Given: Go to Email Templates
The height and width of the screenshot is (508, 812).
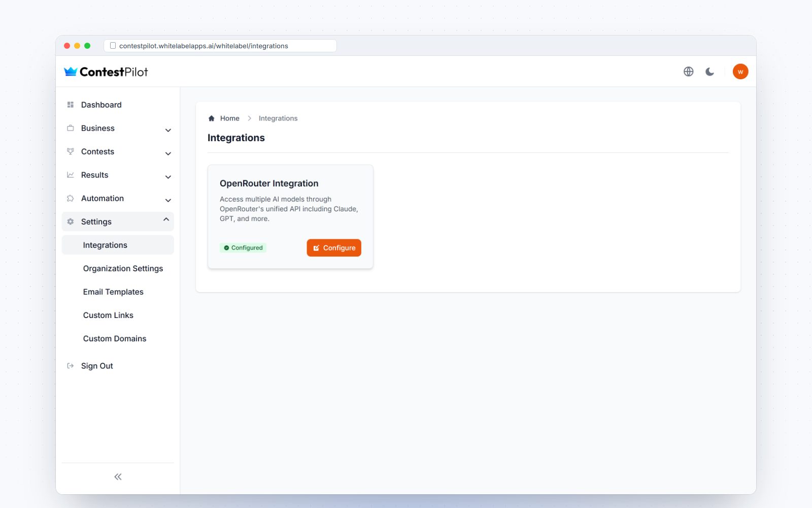Looking at the screenshot, I should 118,292.
